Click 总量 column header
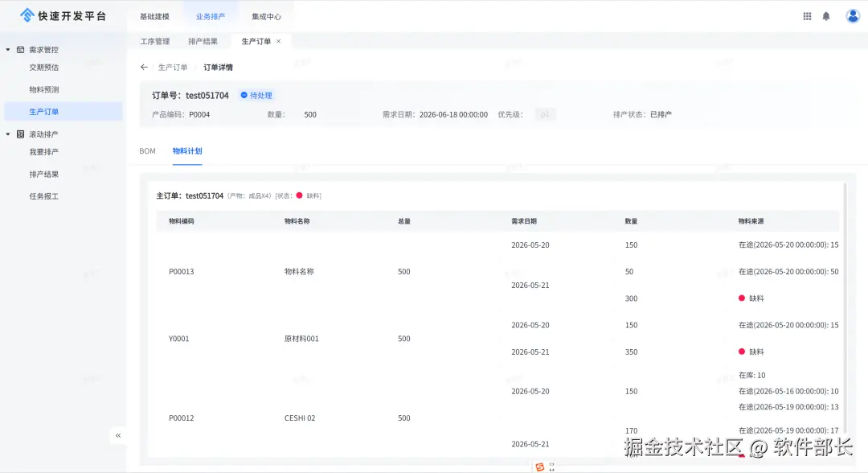868x473 pixels. pos(404,221)
